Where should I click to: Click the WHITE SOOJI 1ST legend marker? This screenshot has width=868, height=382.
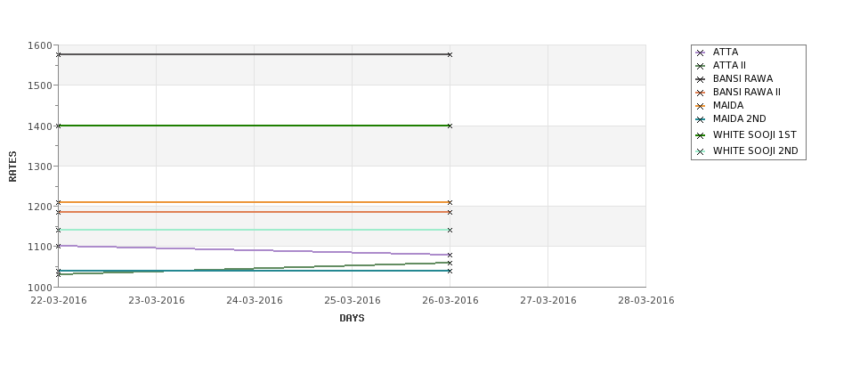[701, 135]
